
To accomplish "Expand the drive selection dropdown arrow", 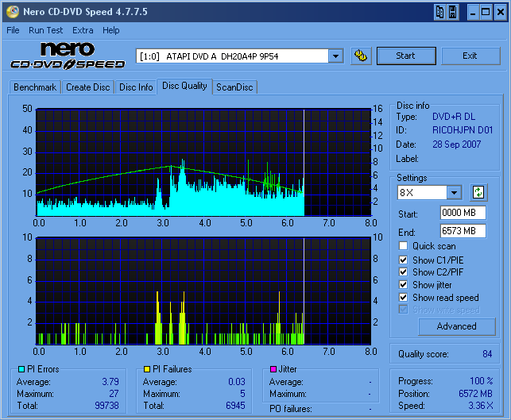I will pos(335,56).
